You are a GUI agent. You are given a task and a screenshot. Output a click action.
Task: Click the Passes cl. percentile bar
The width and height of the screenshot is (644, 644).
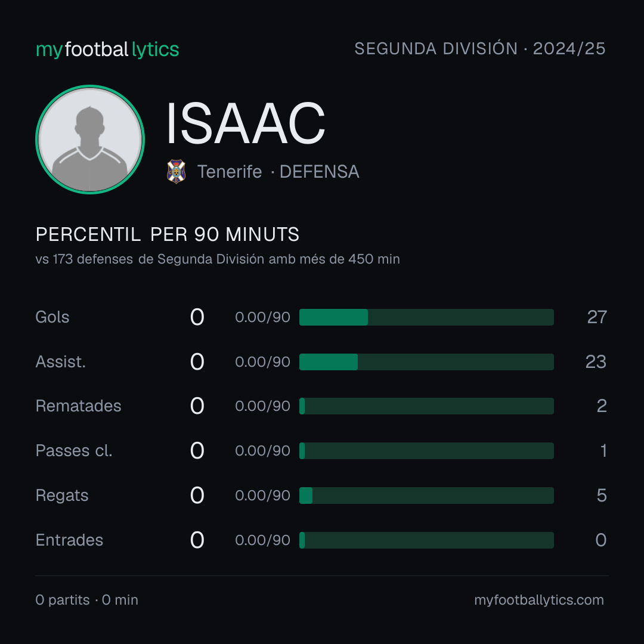[426, 451]
